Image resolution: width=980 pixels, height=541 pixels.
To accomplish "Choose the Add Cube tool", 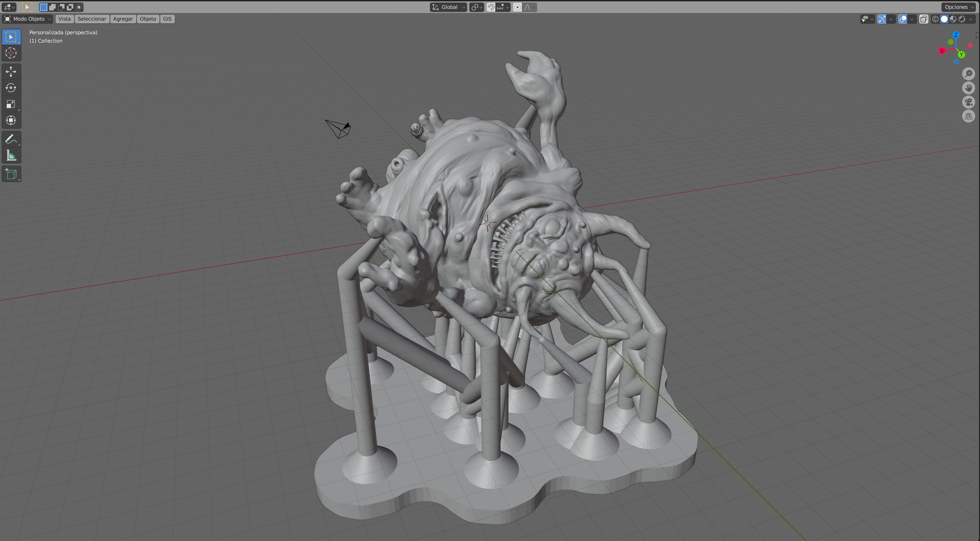I will pyautogui.click(x=11, y=174).
